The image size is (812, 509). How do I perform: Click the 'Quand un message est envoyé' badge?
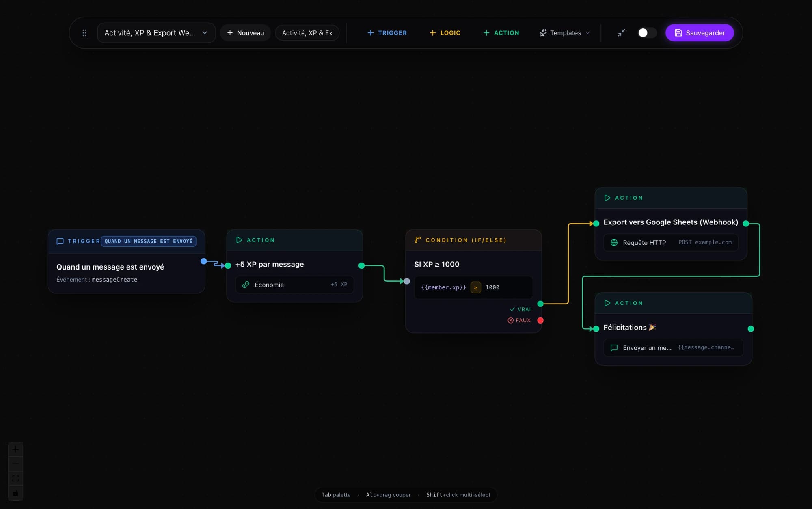coord(149,241)
